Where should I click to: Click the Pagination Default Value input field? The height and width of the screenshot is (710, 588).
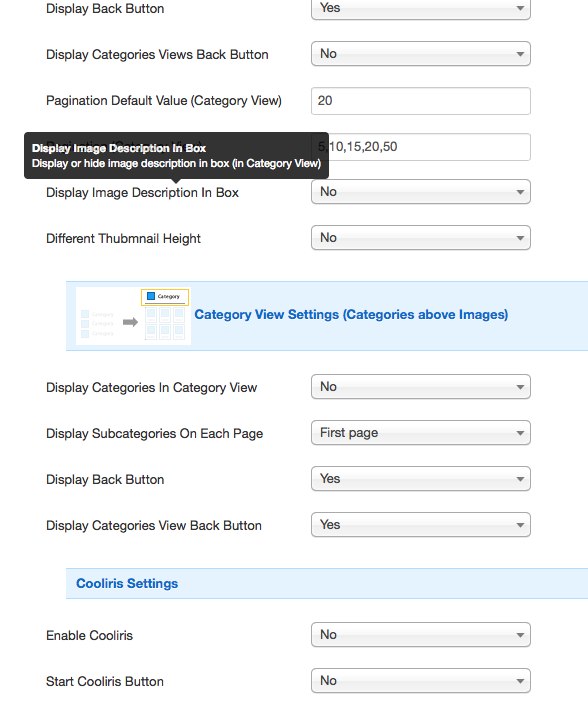pyautogui.click(x=421, y=101)
